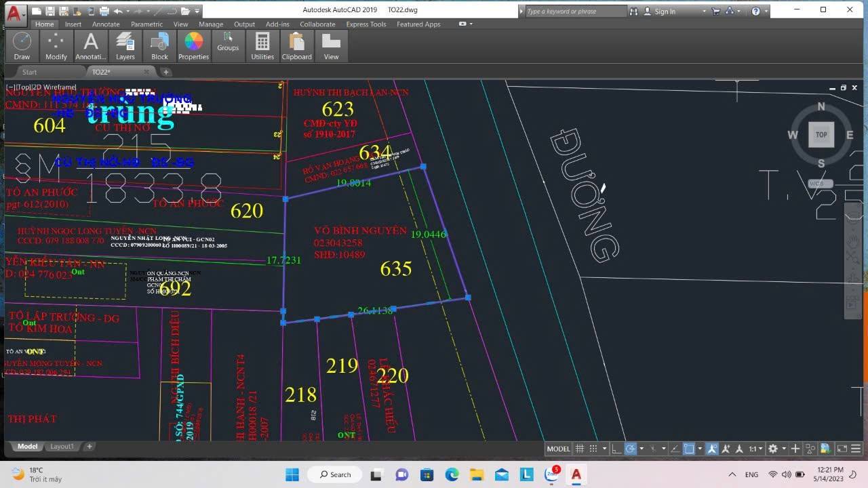The image size is (868, 488).
Task: Click the MODEL button in status bar
Action: pos(558,448)
